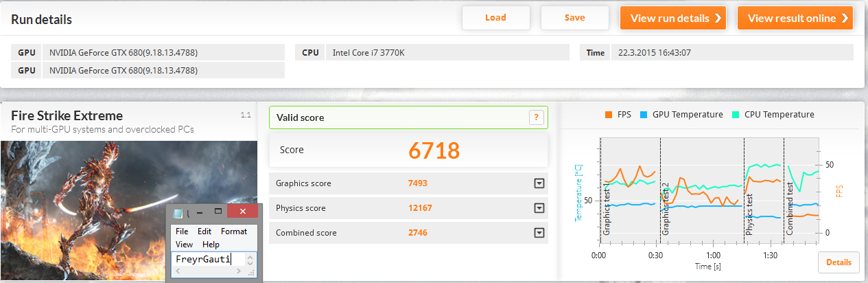868x283 pixels.
Task: Click the Details button under the chart
Action: [838, 262]
